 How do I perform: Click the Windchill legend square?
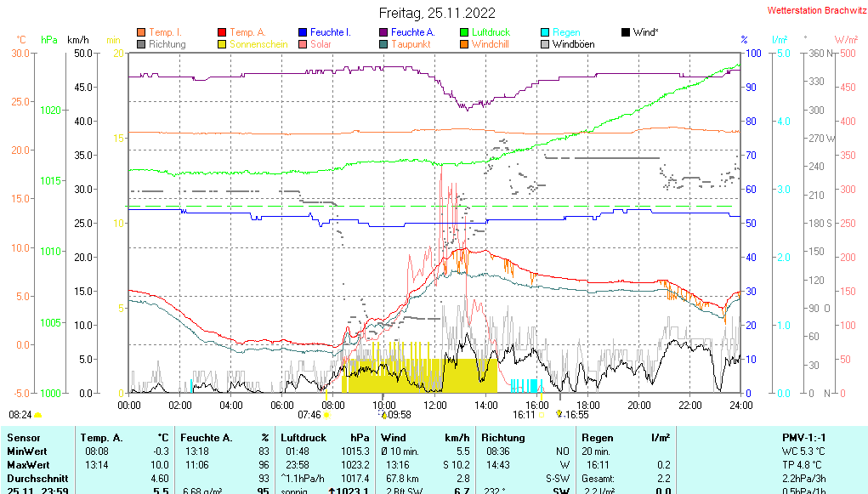465,44
